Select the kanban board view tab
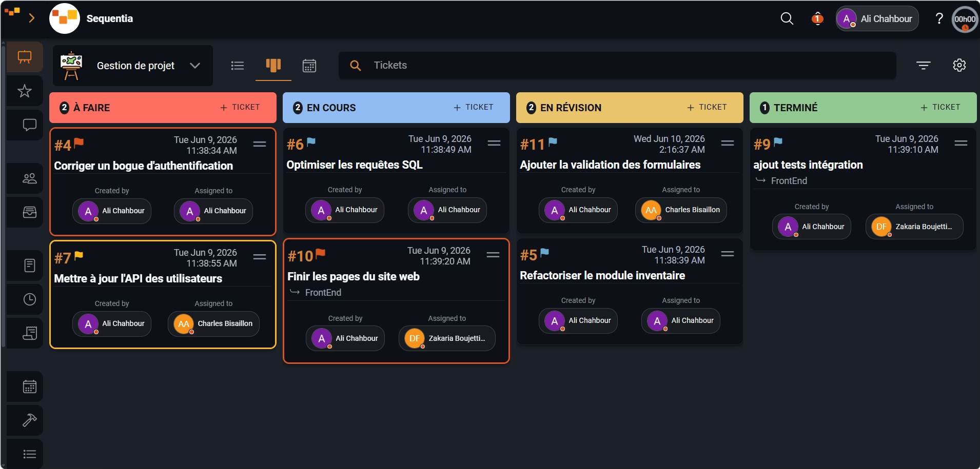 (x=273, y=66)
